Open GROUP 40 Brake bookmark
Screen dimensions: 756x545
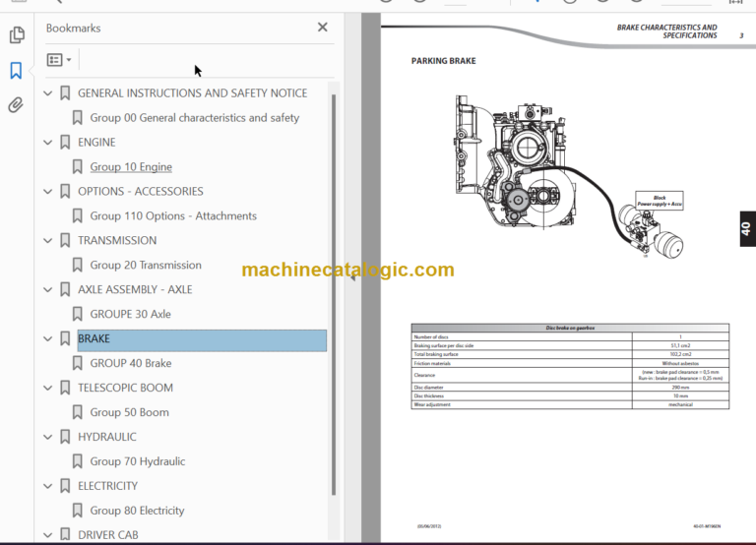coord(131,363)
